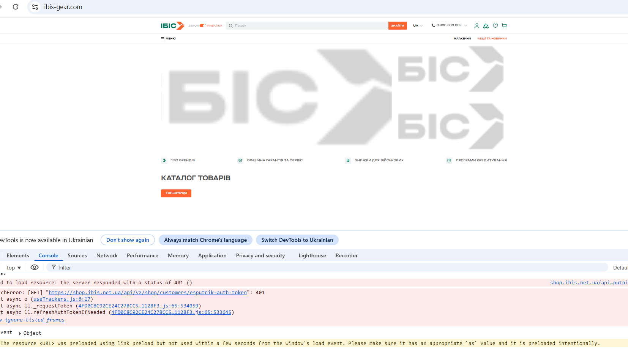
Task: Click Switch DevTools to Ukrainian
Action: [x=297, y=240]
